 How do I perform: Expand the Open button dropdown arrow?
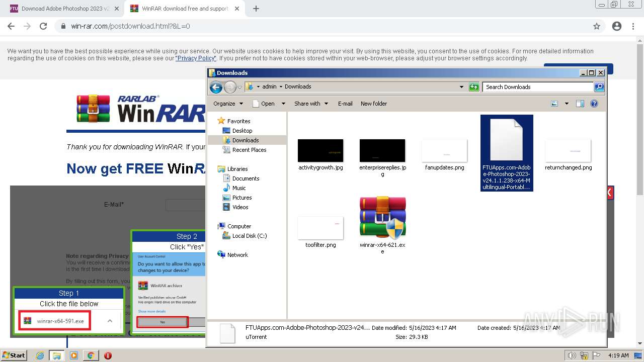(x=283, y=104)
